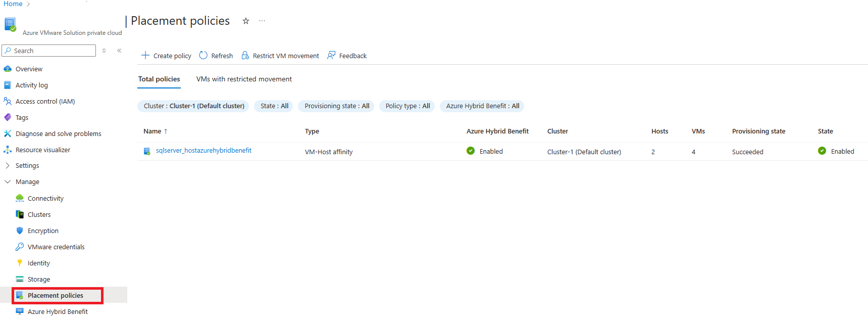Viewport: 868px width, 319px height.
Task: Click the search magnifier icon
Action: [x=8, y=51]
